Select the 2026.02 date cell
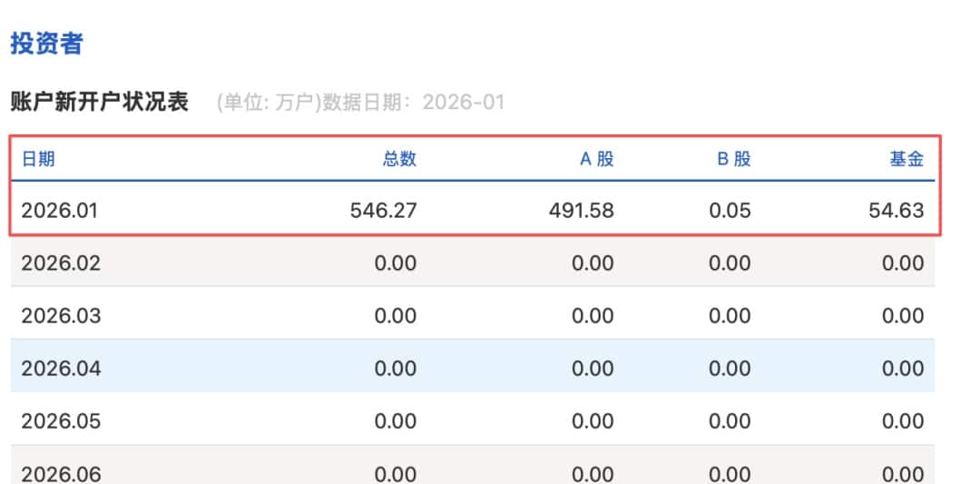Viewport: 980px width, 484px height. pos(61,263)
